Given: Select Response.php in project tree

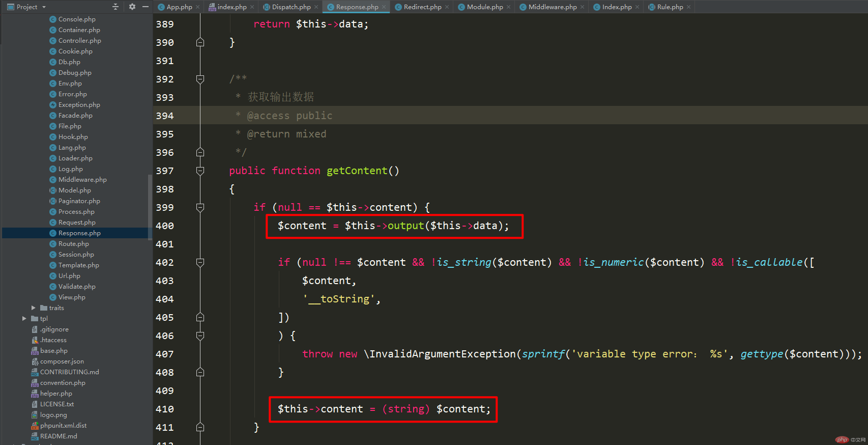Looking at the screenshot, I should click(79, 233).
